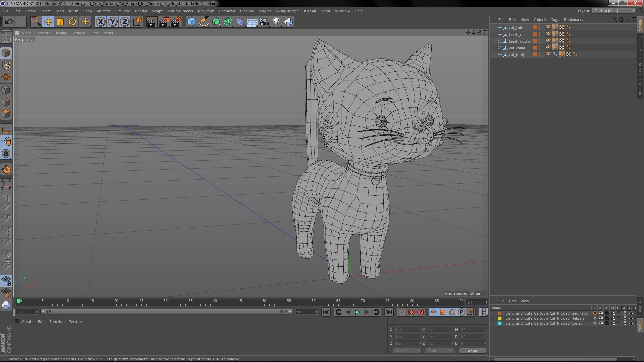Expand the teeth_up object tree

[500, 35]
